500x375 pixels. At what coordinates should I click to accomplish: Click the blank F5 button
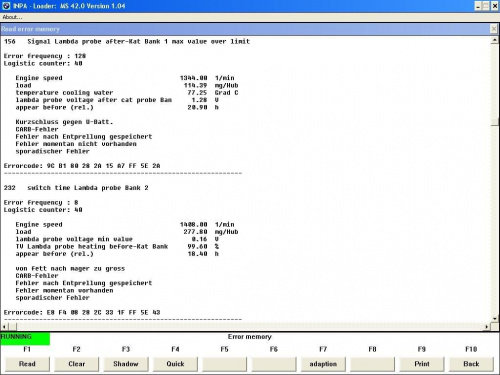pyautogui.click(x=225, y=364)
